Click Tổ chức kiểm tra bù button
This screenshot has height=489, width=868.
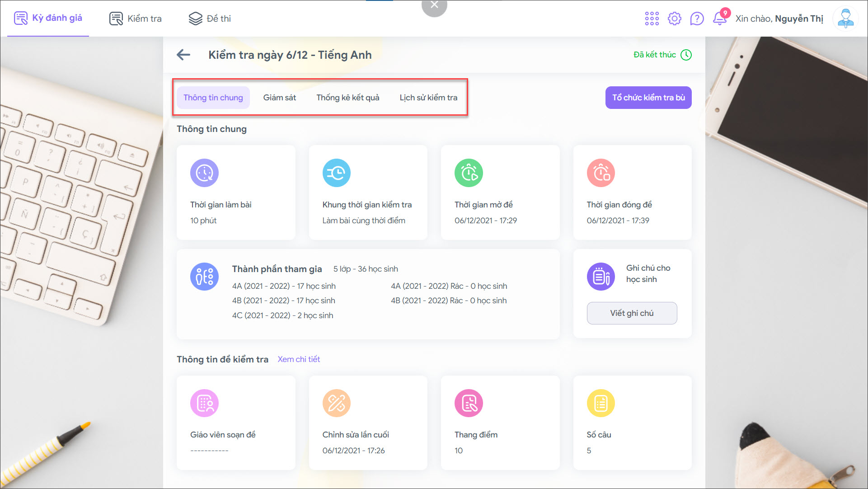click(x=648, y=98)
